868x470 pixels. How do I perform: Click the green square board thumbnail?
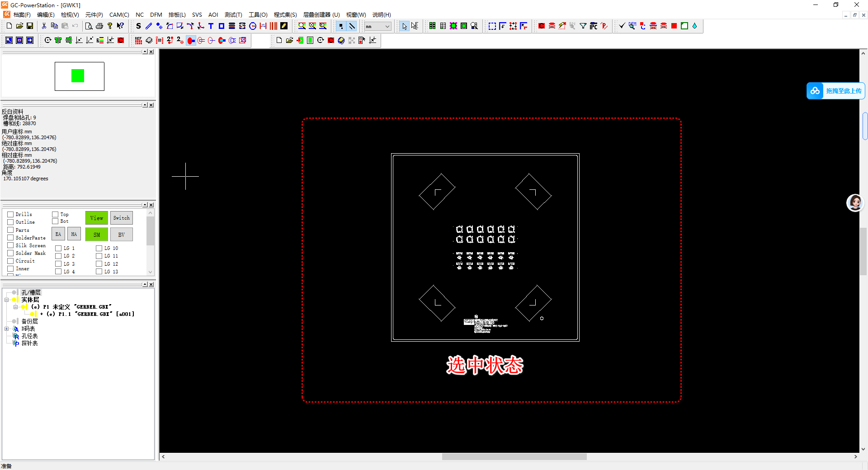[78, 75]
